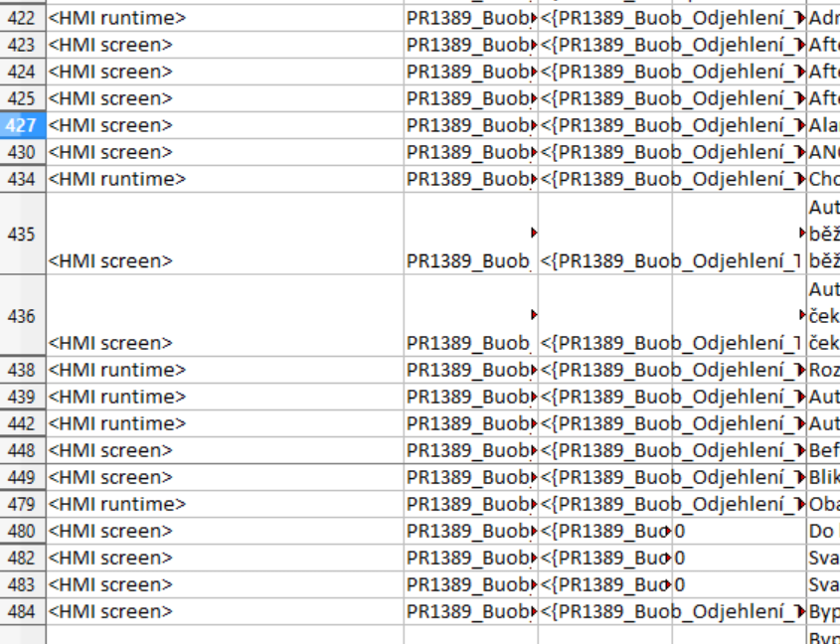The width and height of the screenshot is (840, 644).
Task: Click the Odjehlení formula cell in row 484
Action: (x=671, y=611)
